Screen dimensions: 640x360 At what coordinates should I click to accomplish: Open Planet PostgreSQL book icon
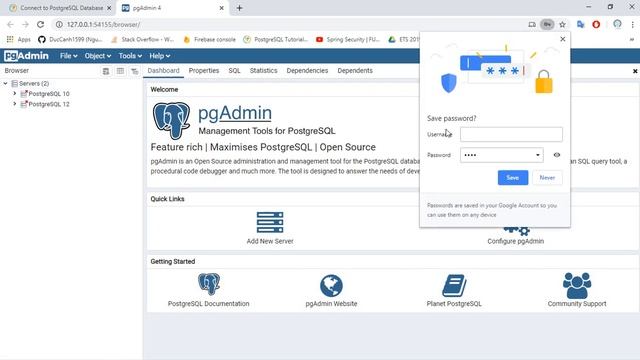[454, 285]
